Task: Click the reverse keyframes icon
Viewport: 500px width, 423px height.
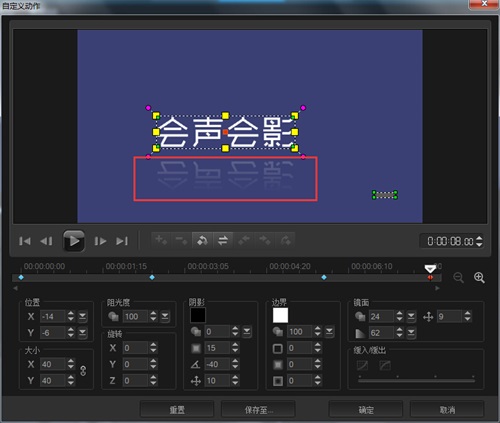Action: pyautogui.click(x=223, y=240)
